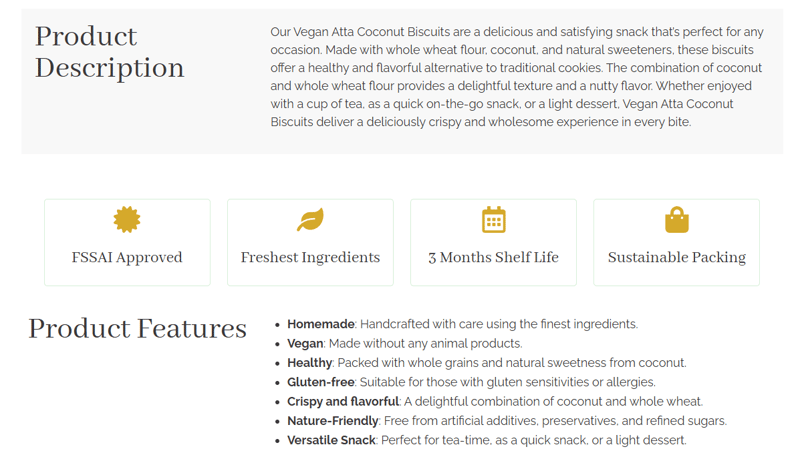Click the 'Product Description' heading
Screen dimensions: 800x465
click(x=109, y=52)
